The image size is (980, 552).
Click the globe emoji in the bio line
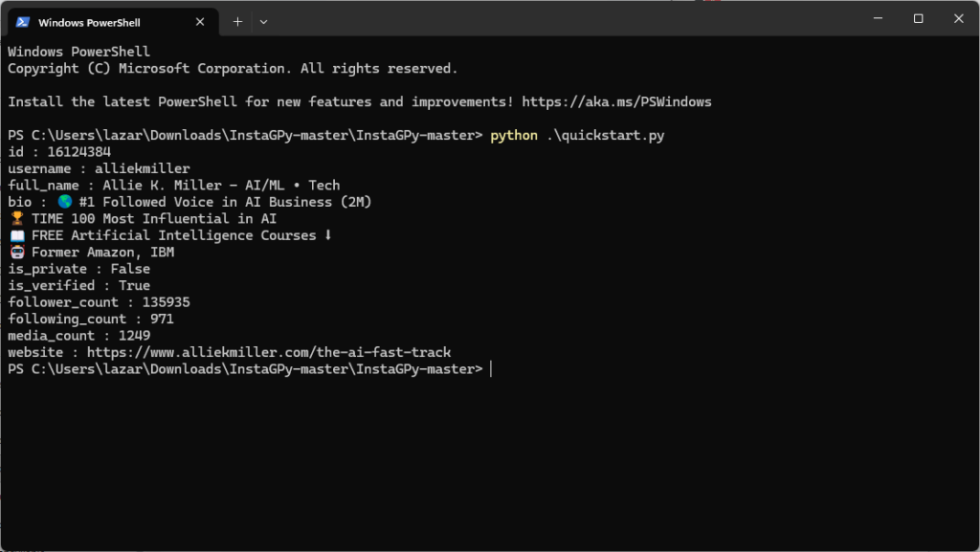64,202
